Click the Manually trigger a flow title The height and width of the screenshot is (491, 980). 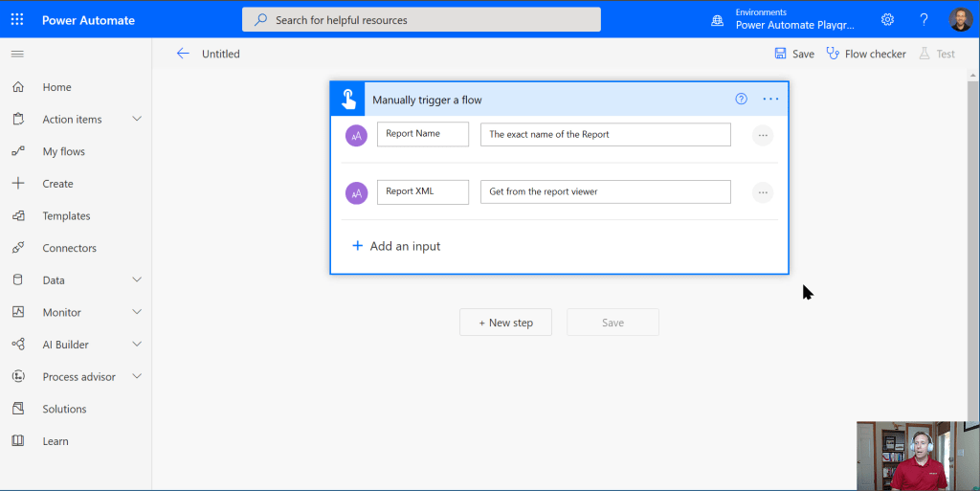pos(427,100)
